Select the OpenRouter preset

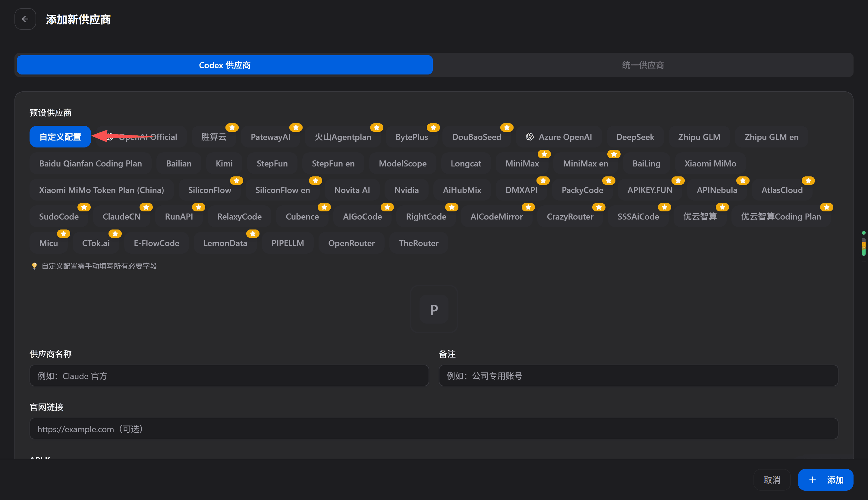point(351,243)
